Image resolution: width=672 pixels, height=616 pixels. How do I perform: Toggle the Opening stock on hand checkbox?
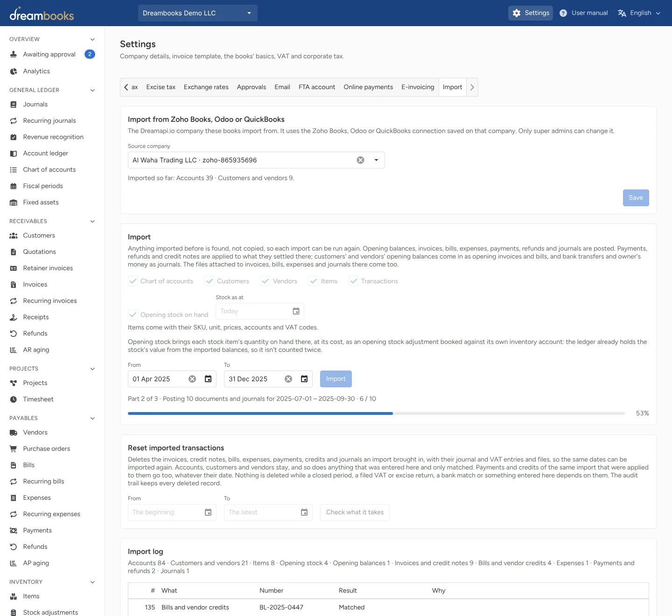point(133,315)
